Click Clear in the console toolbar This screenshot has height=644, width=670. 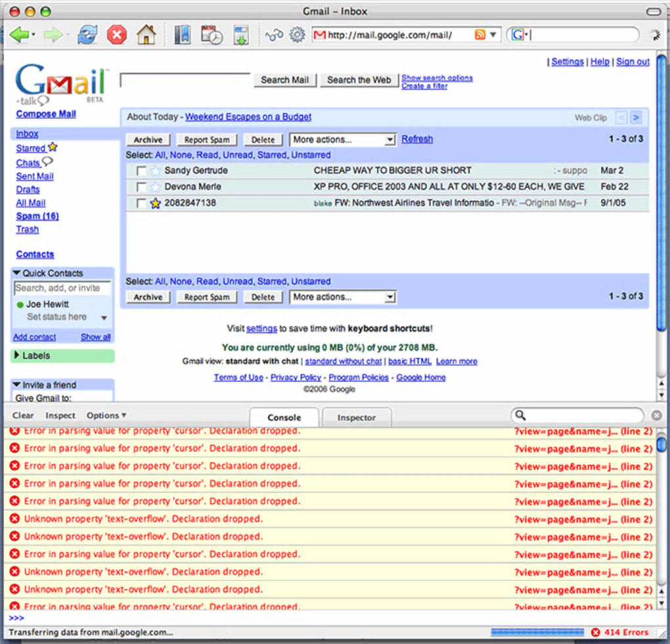pos(23,415)
